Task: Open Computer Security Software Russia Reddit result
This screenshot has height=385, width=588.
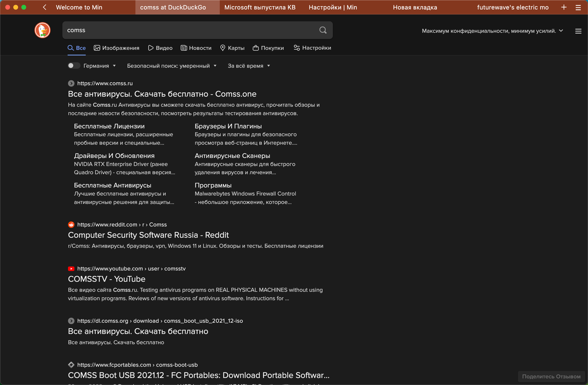Action: click(x=149, y=235)
